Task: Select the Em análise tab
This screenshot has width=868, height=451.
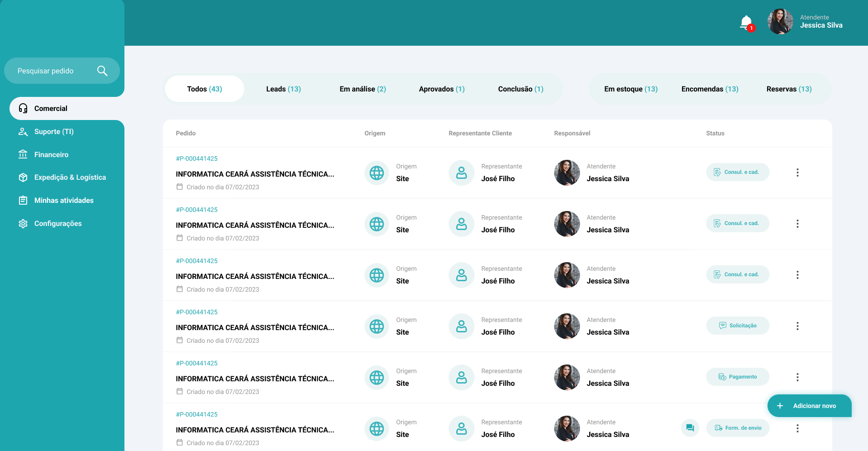Action: point(362,89)
